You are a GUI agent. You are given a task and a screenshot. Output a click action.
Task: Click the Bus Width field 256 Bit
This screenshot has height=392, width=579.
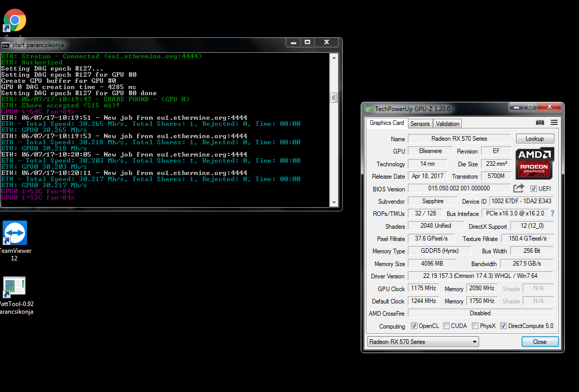click(532, 251)
